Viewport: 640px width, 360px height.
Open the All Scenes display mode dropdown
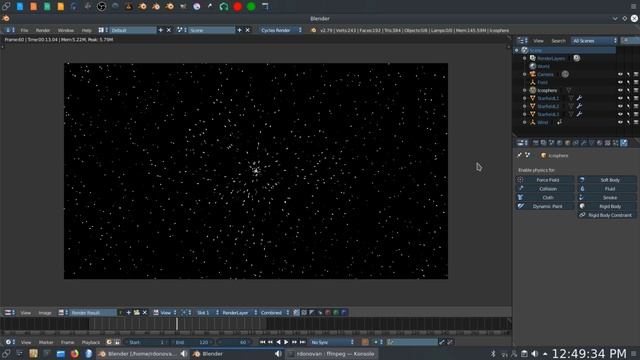coord(594,41)
